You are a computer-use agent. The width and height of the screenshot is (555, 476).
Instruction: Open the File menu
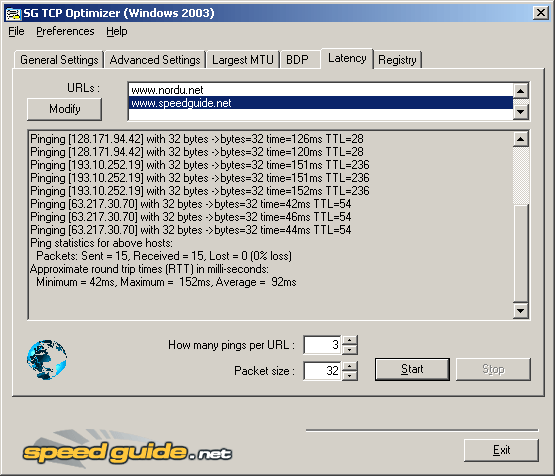tap(16, 31)
